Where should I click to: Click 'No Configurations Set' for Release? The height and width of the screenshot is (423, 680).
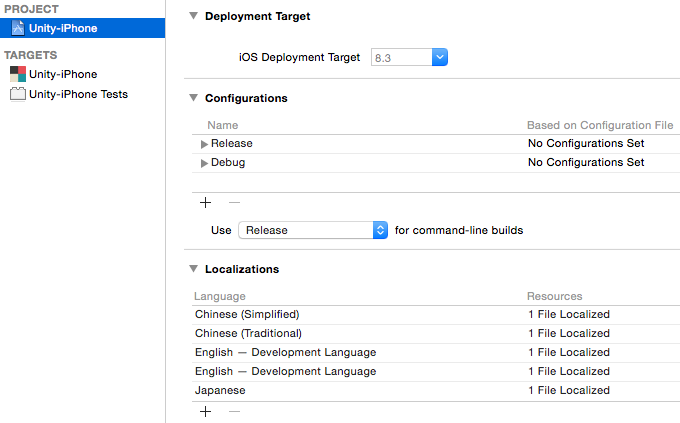[586, 144]
